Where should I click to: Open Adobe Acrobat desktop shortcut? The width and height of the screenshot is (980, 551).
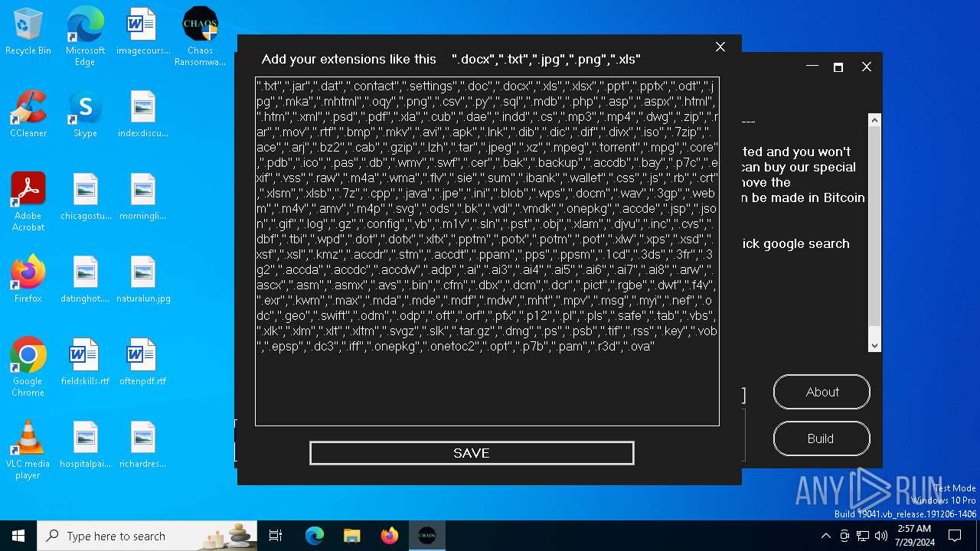(28, 202)
